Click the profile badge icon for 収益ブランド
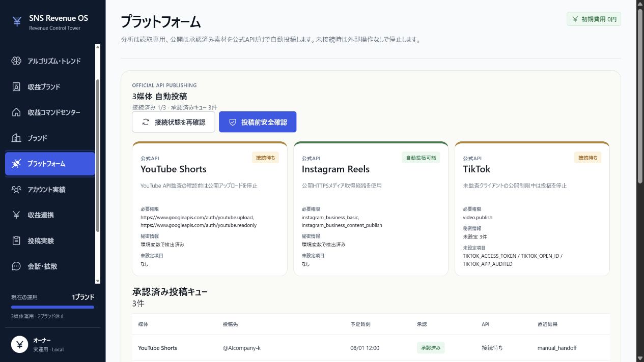The height and width of the screenshot is (362, 644). click(x=16, y=86)
